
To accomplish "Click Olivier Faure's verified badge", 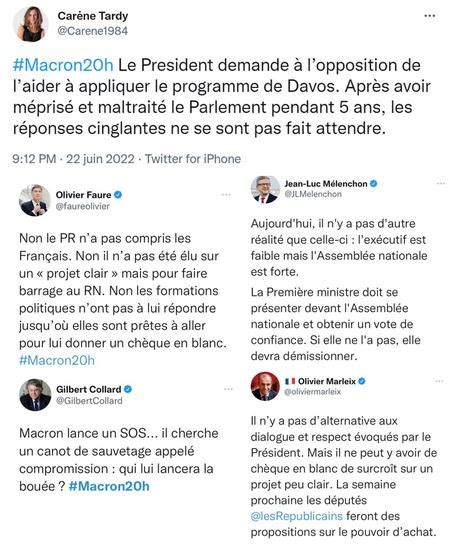I will pos(118,195).
